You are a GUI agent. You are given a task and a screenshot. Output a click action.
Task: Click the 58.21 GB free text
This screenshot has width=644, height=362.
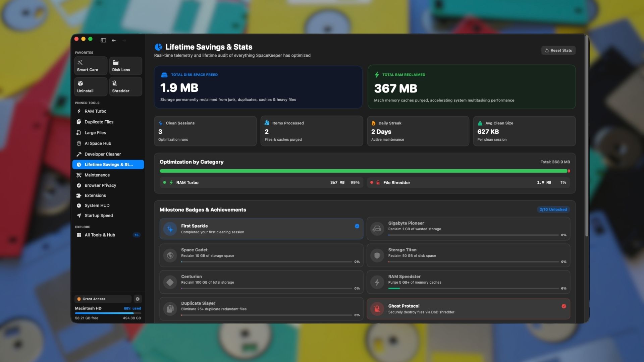(87, 318)
